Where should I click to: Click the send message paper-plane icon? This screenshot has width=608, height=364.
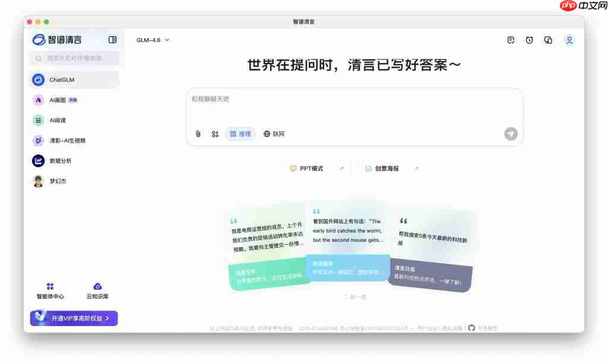pyautogui.click(x=511, y=134)
